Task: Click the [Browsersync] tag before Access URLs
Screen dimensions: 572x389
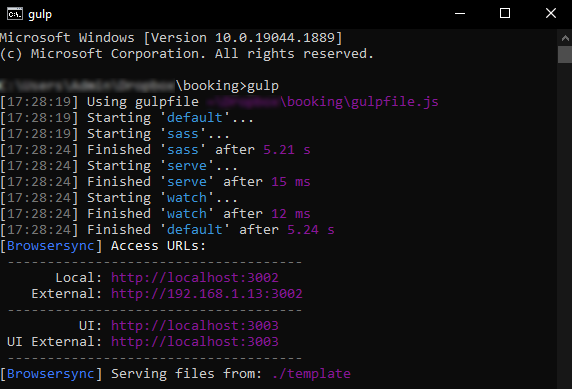Action: click(51, 246)
